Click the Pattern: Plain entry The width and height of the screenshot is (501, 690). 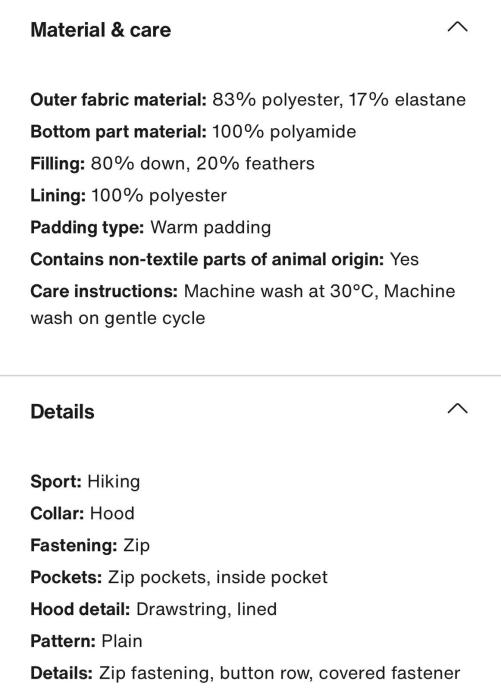[86, 641]
